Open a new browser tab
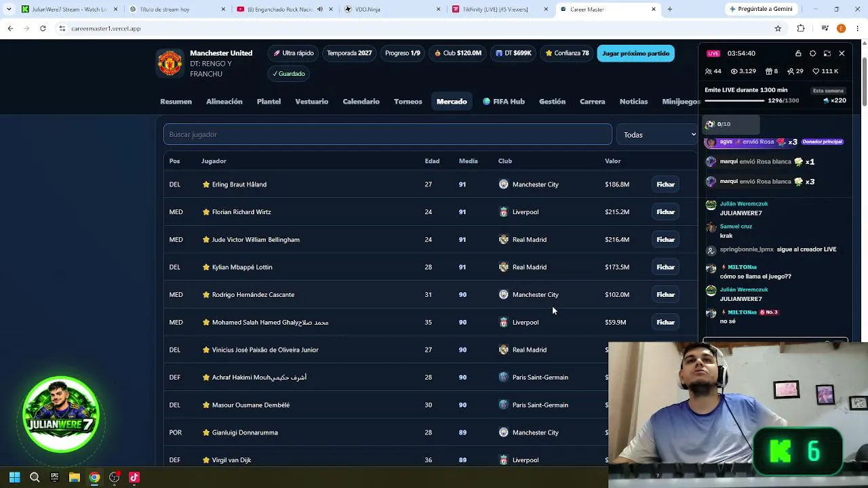 (669, 9)
